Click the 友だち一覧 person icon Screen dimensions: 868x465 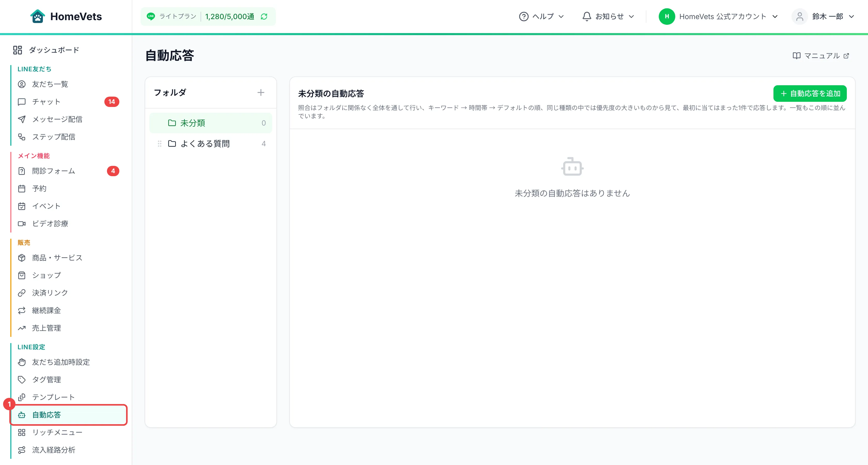tap(21, 84)
